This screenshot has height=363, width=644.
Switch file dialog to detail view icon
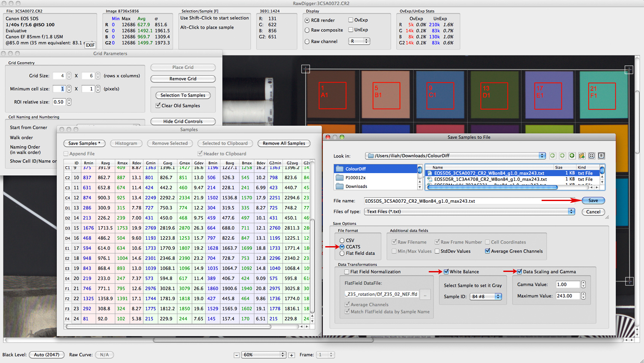pyautogui.click(x=601, y=156)
